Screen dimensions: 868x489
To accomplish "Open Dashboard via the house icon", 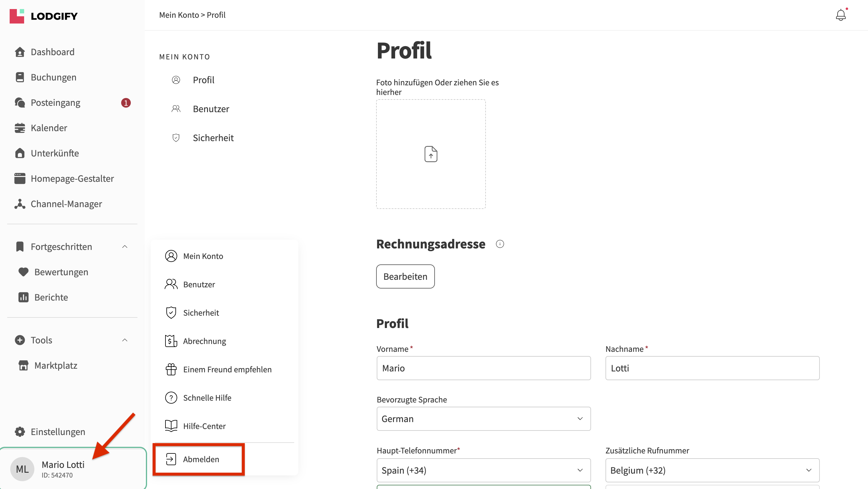I will pyautogui.click(x=20, y=52).
